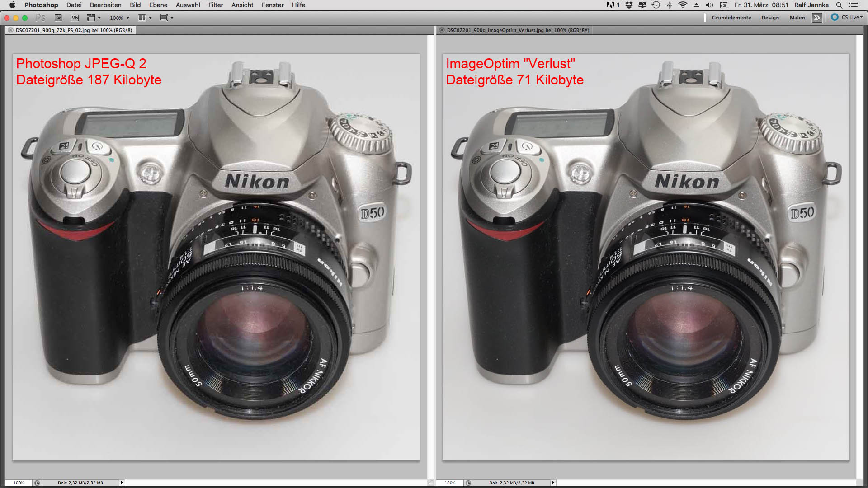Click the screen mode icon
The image size is (868, 488).
[x=164, y=18]
